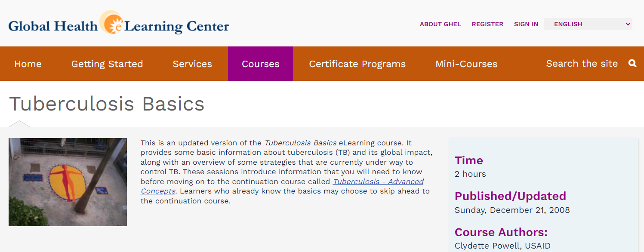Click the Global Health eLearning Center logo

click(119, 24)
